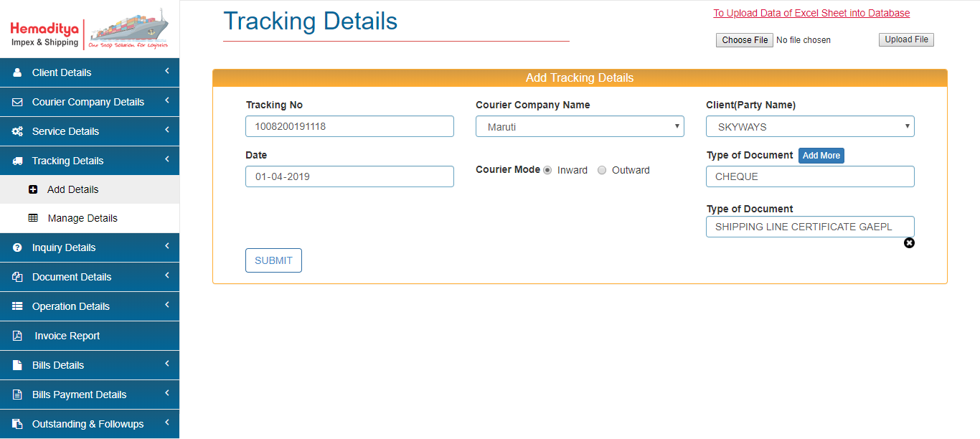Open the Client(Party Name) dropdown
This screenshot has width=980, height=439.
(x=810, y=127)
